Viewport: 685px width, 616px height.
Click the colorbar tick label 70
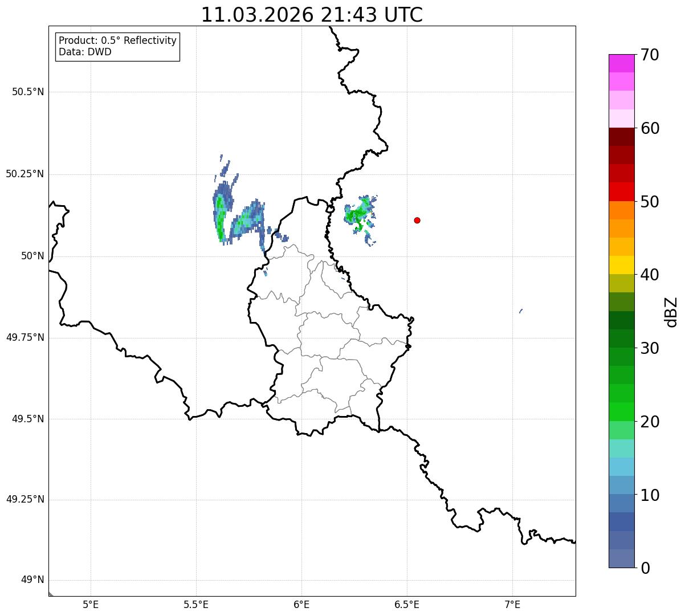tap(650, 55)
